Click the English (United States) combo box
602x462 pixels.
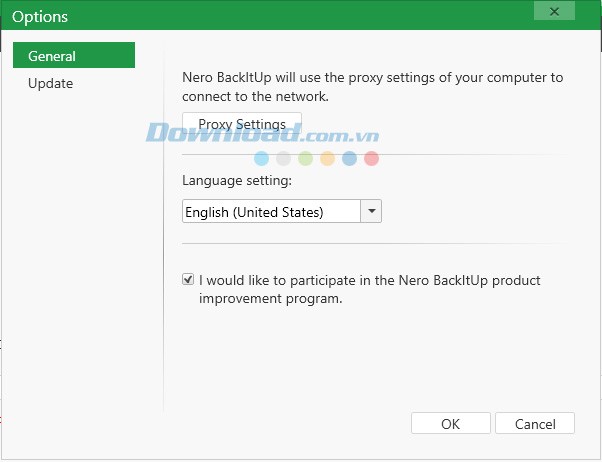point(270,212)
